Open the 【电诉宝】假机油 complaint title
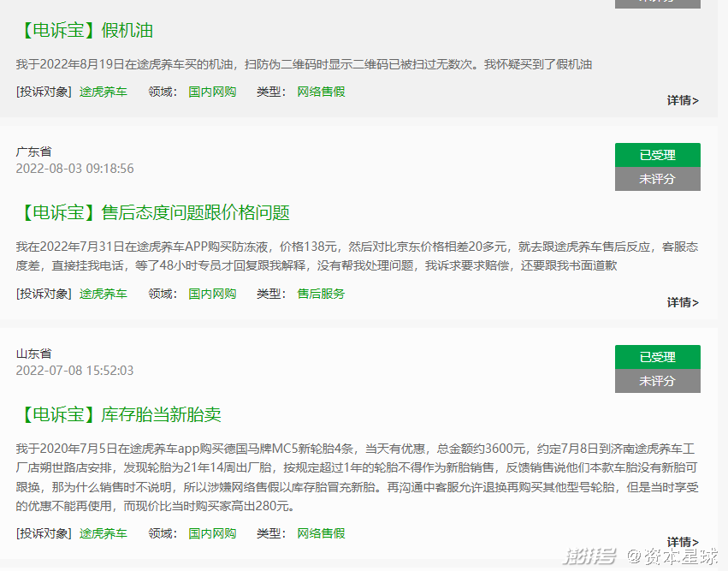728x571 pixels. (x=85, y=31)
